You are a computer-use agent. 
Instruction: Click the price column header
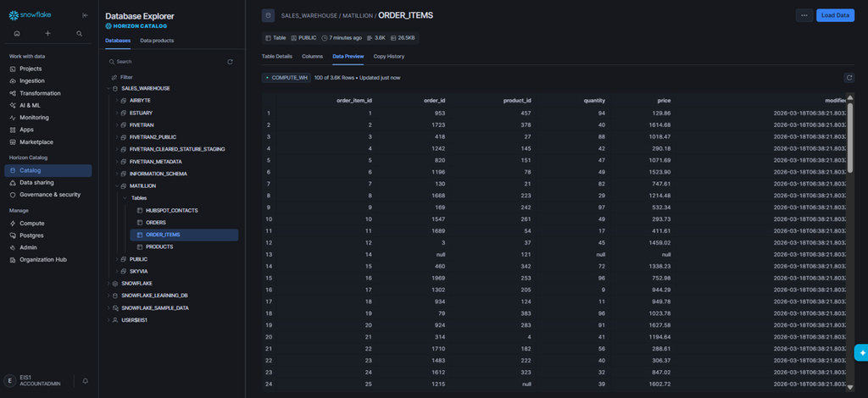click(665, 101)
